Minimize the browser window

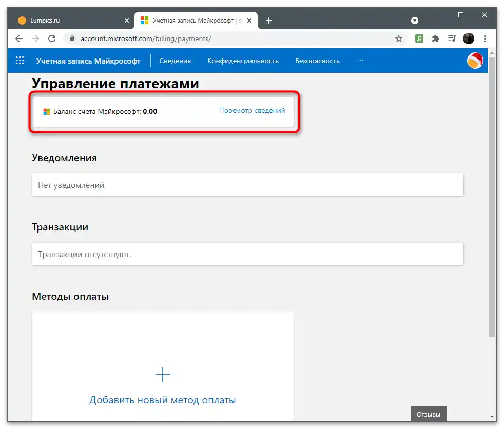pos(437,15)
